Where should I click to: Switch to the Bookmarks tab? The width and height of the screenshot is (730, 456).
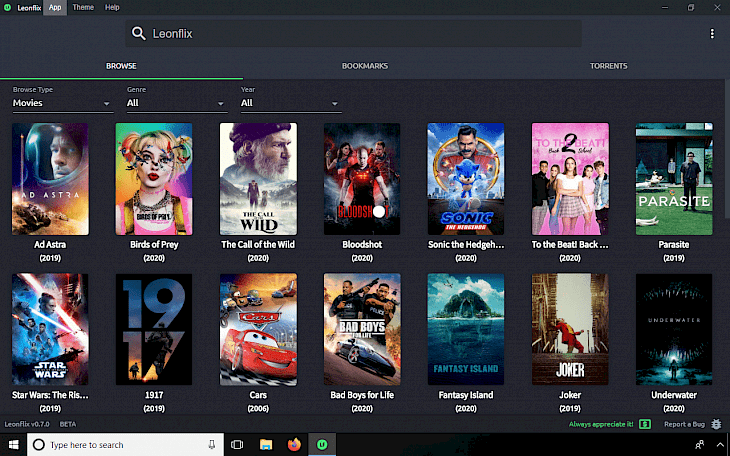pyautogui.click(x=365, y=66)
